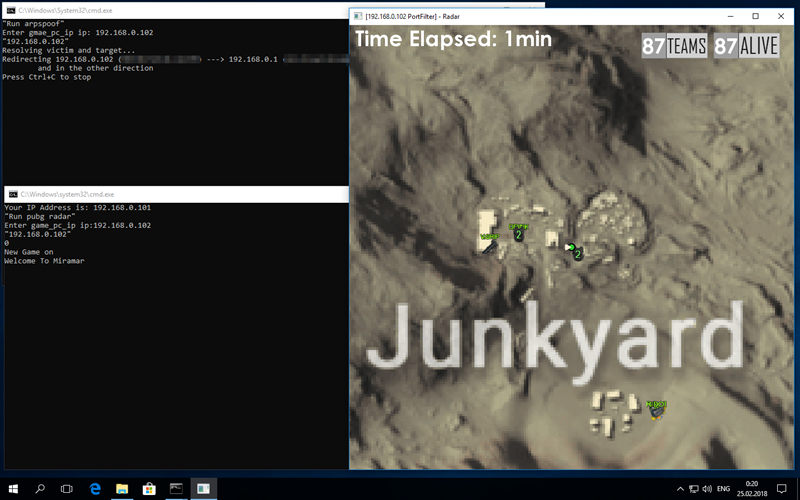Open Task View from taskbar
Screen dimensions: 800x500
point(67,489)
